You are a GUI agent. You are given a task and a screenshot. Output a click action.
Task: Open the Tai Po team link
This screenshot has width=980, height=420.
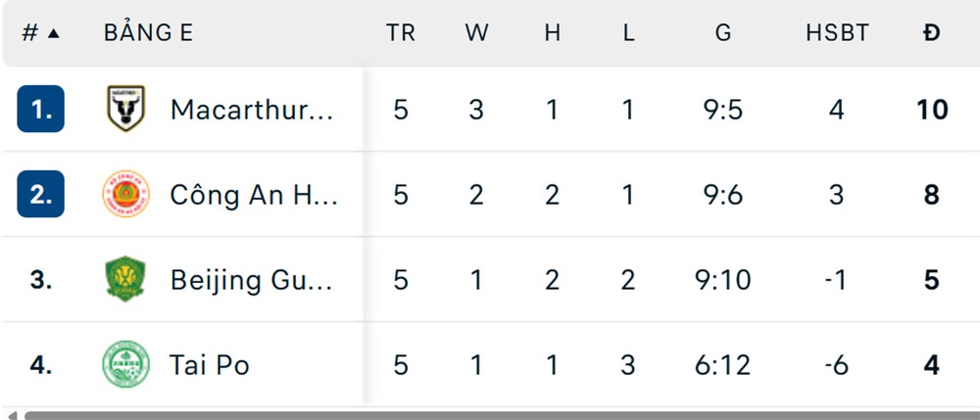pyautogui.click(x=210, y=365)
